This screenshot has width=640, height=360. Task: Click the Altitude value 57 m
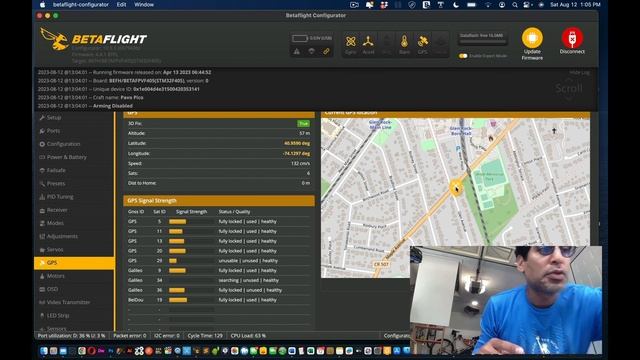(304, 133)
